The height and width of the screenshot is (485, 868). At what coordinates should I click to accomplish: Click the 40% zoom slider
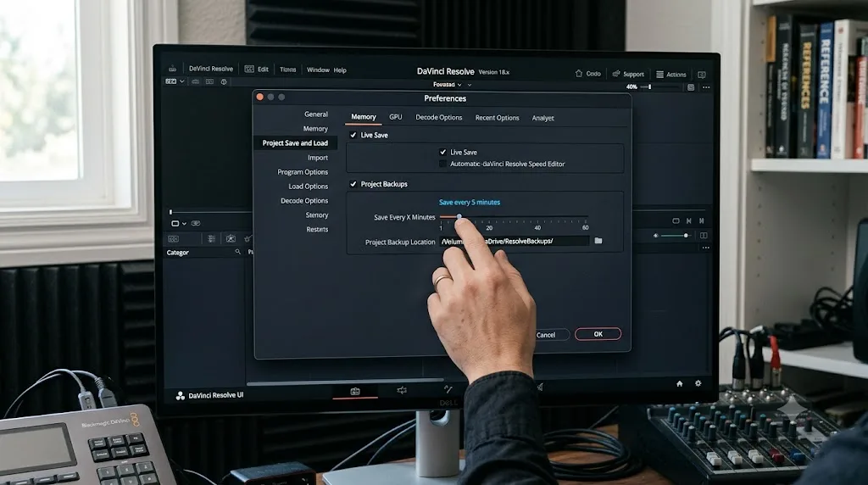pyautogui.click(x=661, y=87)
